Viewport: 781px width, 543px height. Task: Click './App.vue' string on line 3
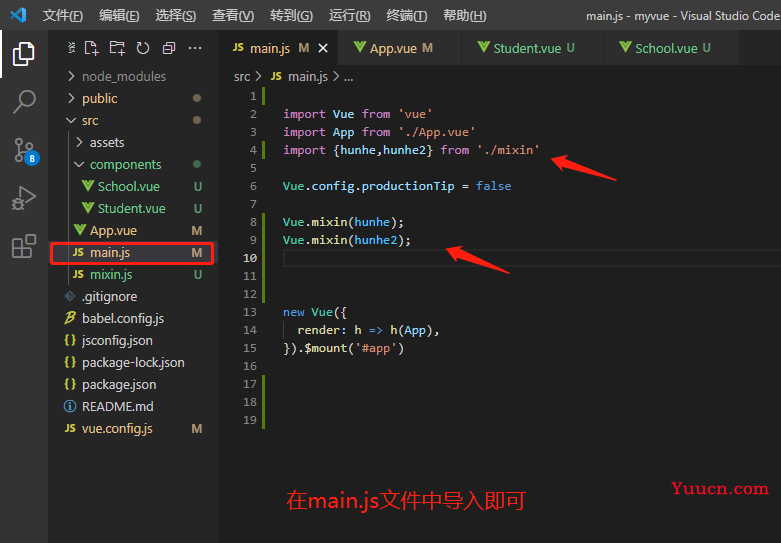(x=437, y=132)
